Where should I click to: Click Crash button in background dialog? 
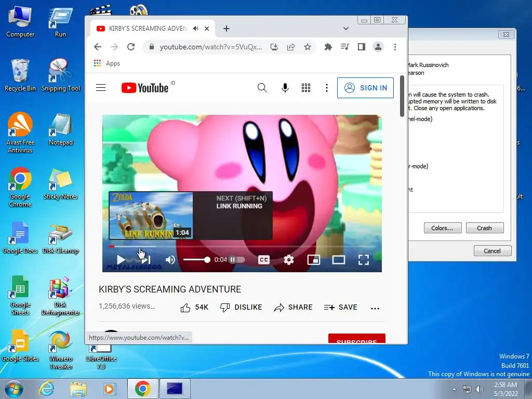tap(485, 228)
